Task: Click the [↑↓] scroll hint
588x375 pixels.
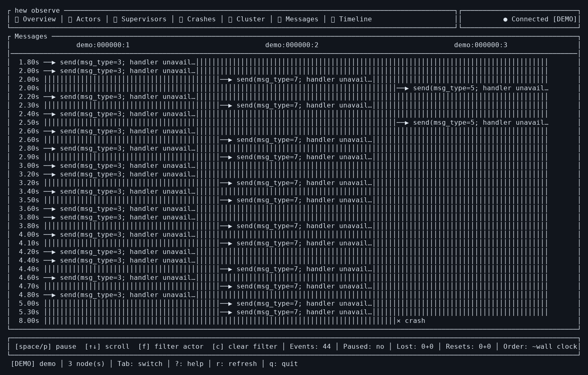Action: 107,347
